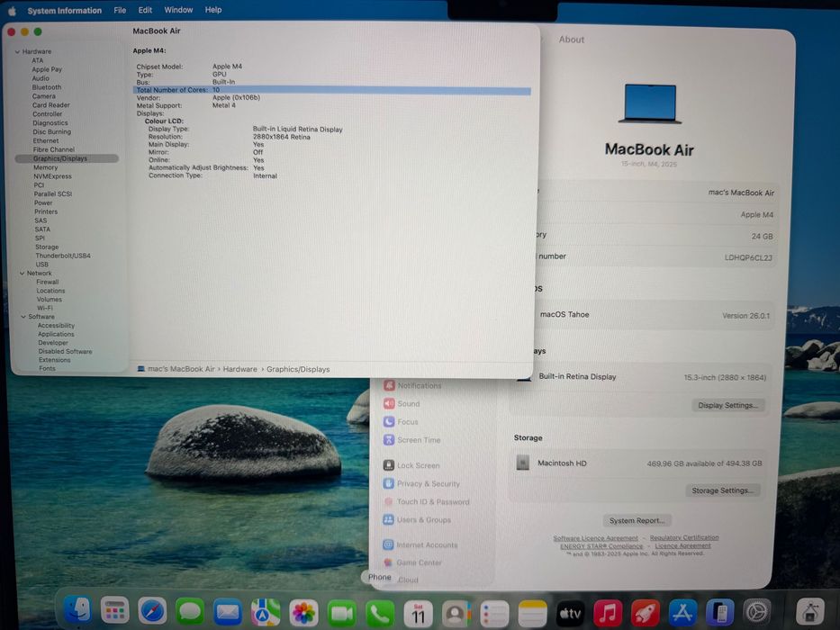Select the Total Number of Cores row
The width and height of the screenshot is (840, 630).
(331, 90)
